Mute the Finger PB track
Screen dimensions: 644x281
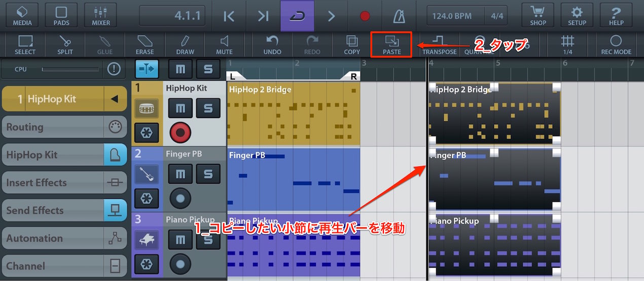pos(180,174)
